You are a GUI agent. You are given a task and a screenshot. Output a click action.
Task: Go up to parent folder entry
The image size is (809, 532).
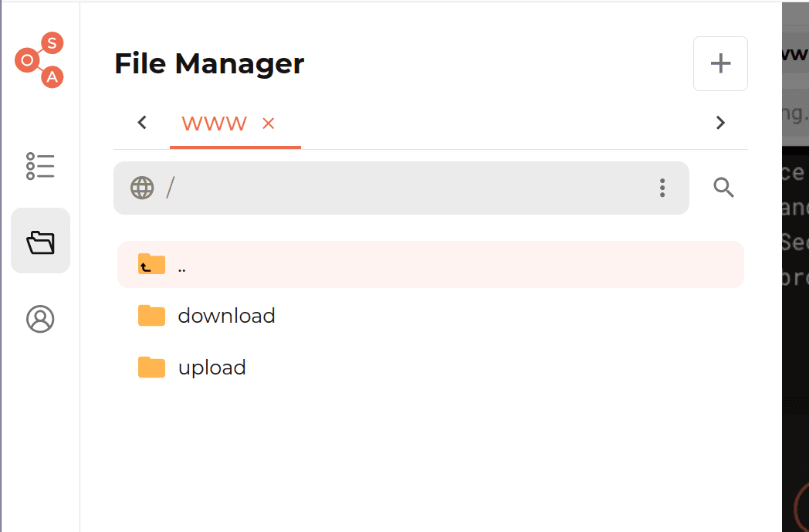430,264
